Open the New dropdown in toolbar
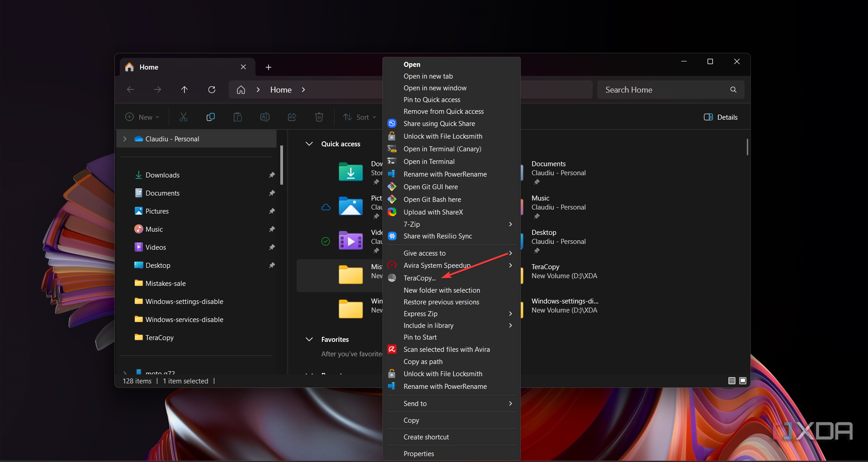 (x=142, y=117)
